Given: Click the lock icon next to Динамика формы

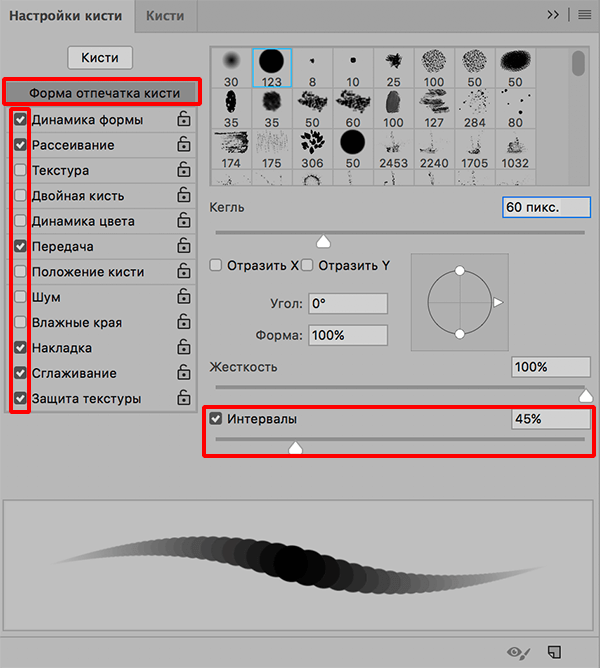Looking at the screenshot, I should (x=182, y=120).
